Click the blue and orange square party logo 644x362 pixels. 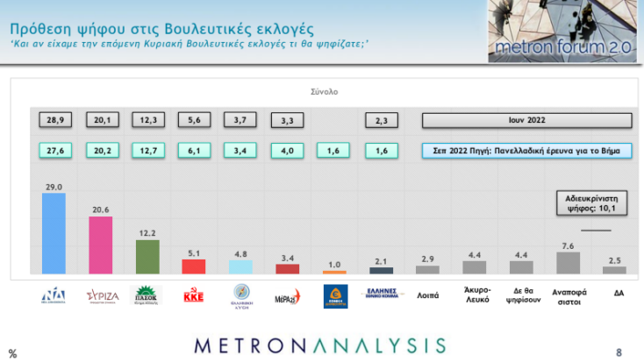tap(334, 295)
